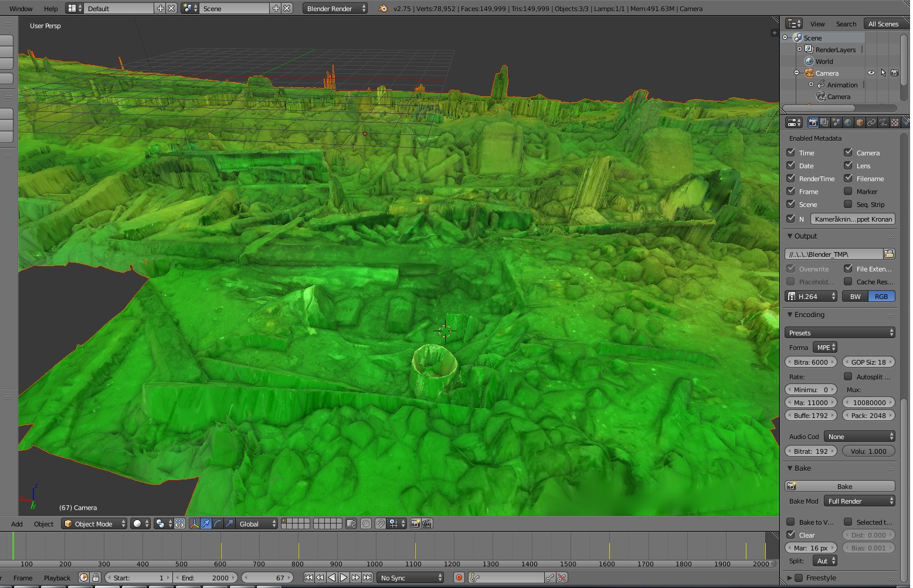Viewport: 913px width, 588px height.
Task: Toggle the File Extensions checkbox
Action: tap(848, 268)
